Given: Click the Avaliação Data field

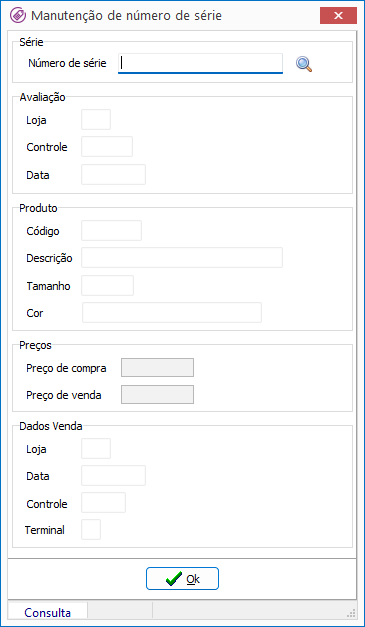Looking at the screenshot, I should [x=114, y=174].
